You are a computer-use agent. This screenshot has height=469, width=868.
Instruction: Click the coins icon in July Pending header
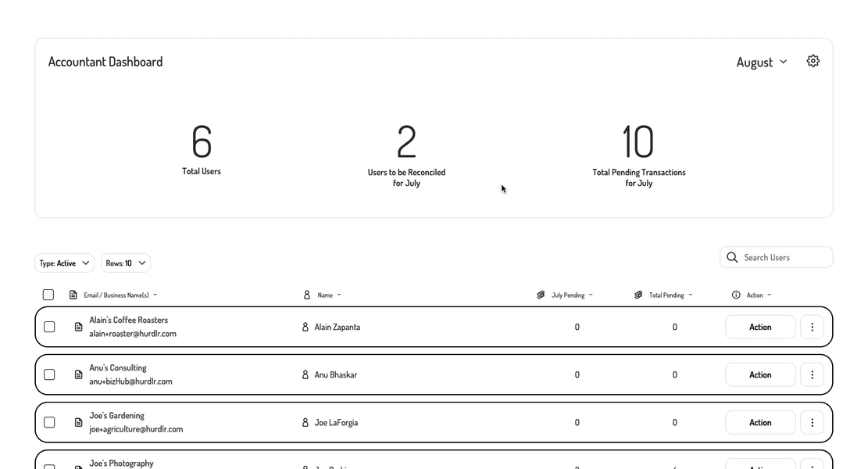(541, 295)
